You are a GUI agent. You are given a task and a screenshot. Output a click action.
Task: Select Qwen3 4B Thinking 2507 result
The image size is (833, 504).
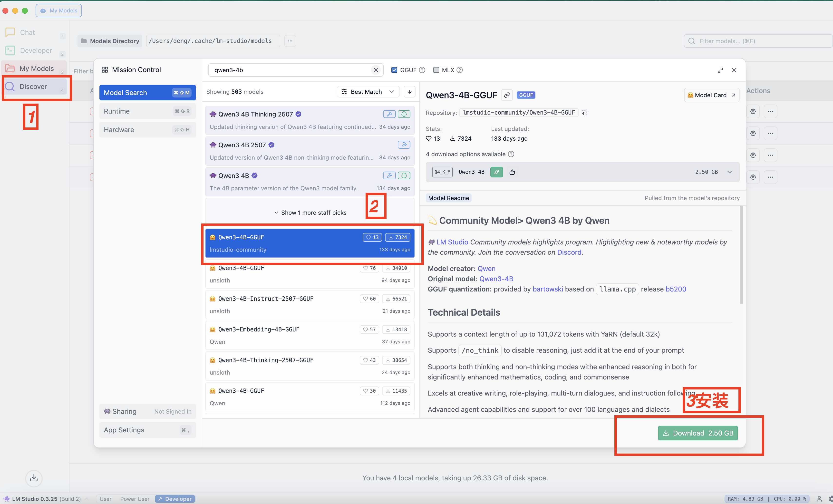tap(310, 120)
